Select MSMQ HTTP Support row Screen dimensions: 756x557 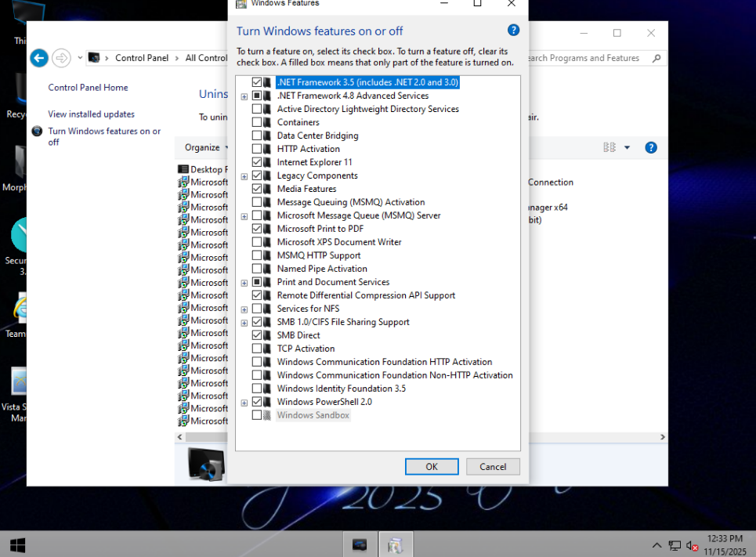click(319, 255)
